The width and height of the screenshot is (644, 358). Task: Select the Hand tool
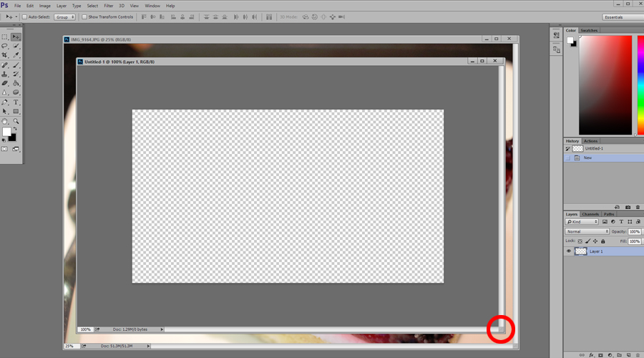(5, 121)
